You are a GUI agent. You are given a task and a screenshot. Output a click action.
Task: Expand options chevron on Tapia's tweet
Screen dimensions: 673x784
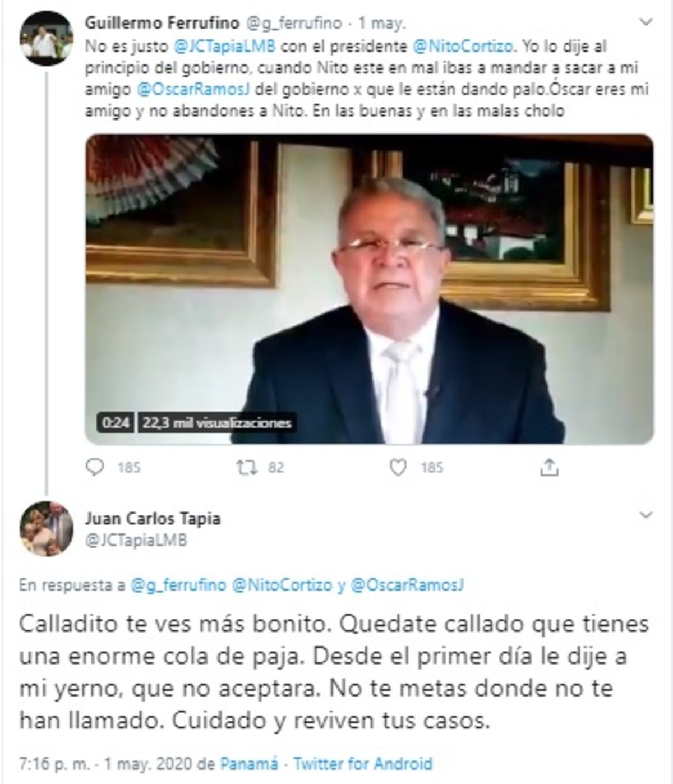tap(646, 515)
